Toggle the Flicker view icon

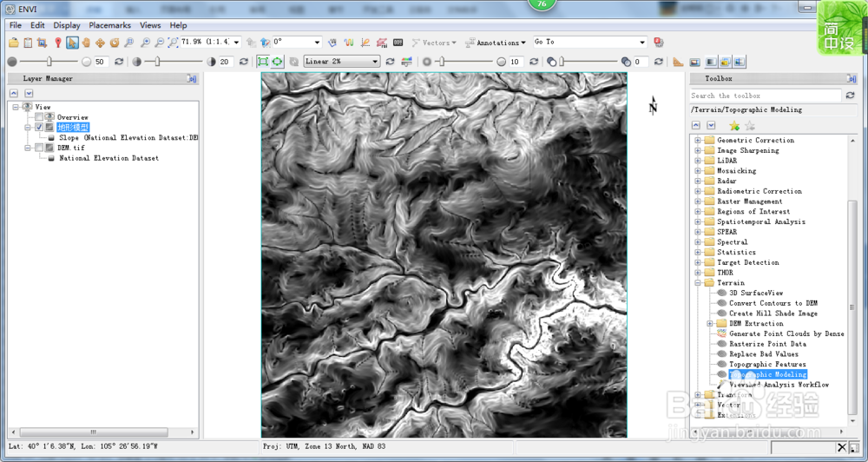click(725, 62)
